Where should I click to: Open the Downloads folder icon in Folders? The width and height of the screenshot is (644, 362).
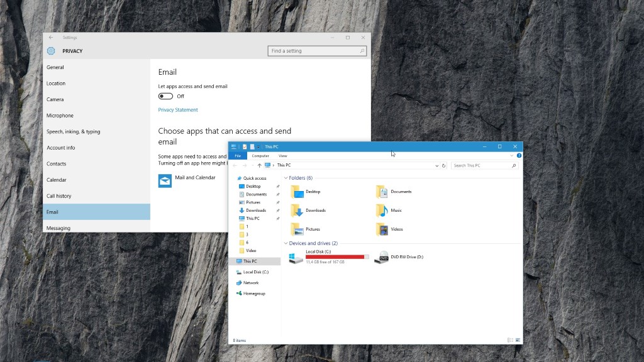point(297,211)
